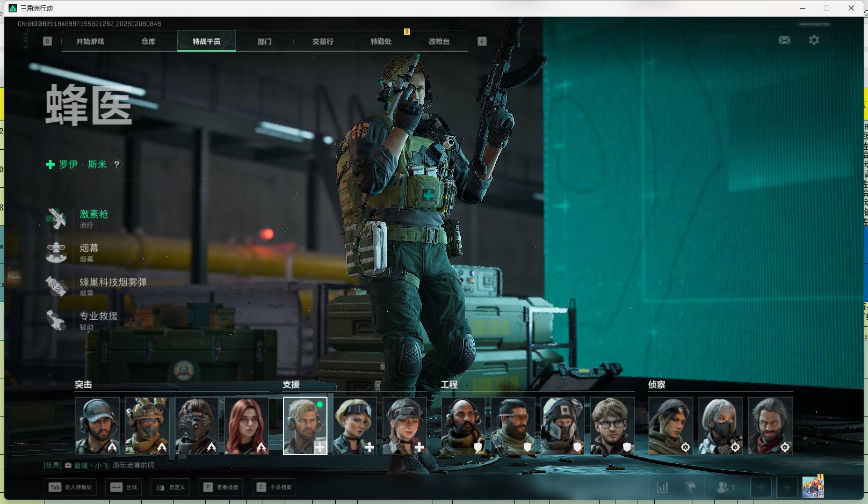868x504 pixels.
Task: Go to the 部门 tab
Action: [264, 41]
